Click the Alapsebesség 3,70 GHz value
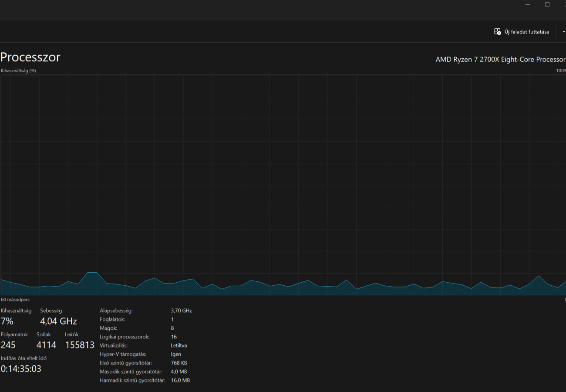The image size is (566, 392). click(x=182, y=311)
